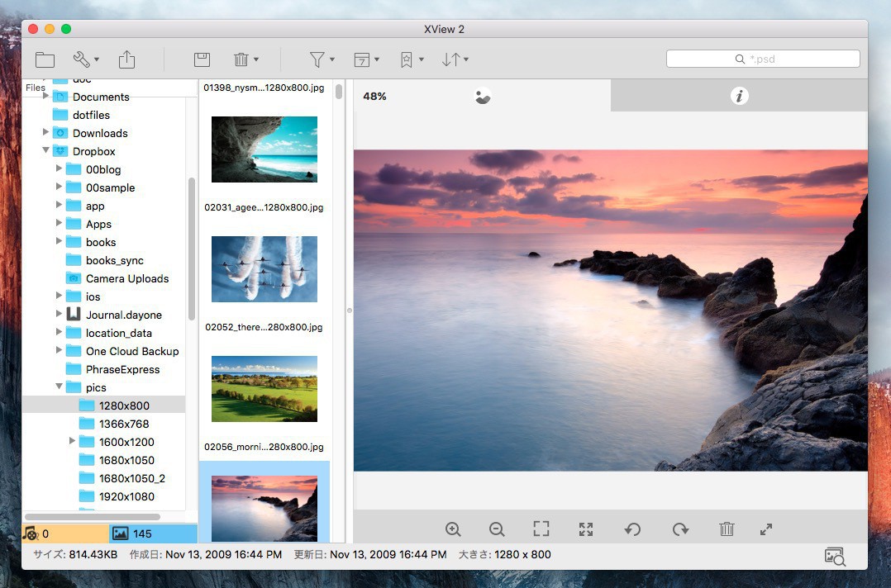This screenshot has height=588, width=891.
Task: Enter fullscreen with diagonal arrows icon
Action: pyautogui.click(x=766, y=529)
